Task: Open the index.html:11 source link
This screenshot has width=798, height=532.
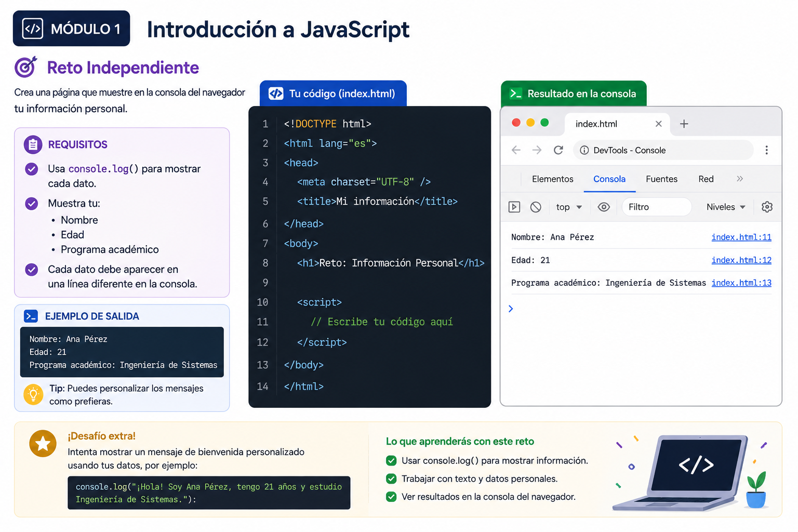Action: click(x=741, y=237)
